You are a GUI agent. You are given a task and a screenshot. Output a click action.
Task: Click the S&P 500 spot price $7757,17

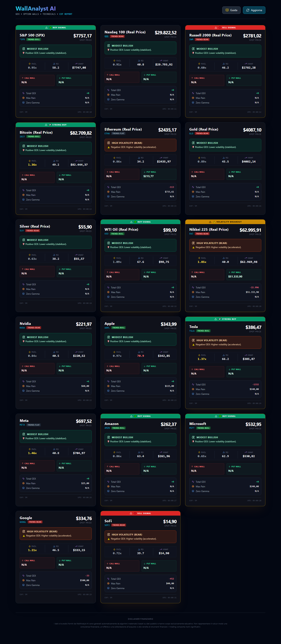tap(82, 36)
